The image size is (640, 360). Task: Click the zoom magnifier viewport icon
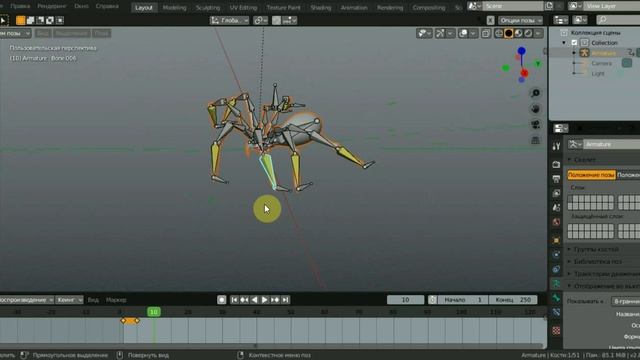[x=536, y=93]
